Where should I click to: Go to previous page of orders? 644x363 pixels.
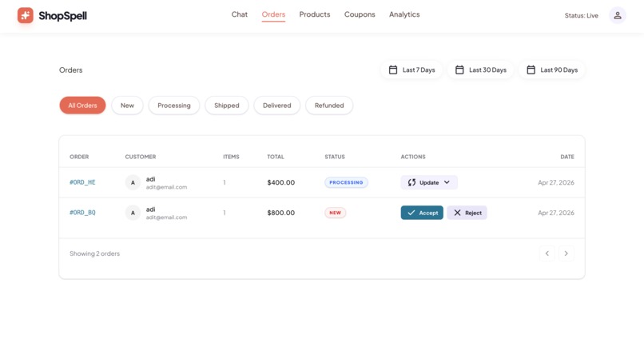click(547, 253)
